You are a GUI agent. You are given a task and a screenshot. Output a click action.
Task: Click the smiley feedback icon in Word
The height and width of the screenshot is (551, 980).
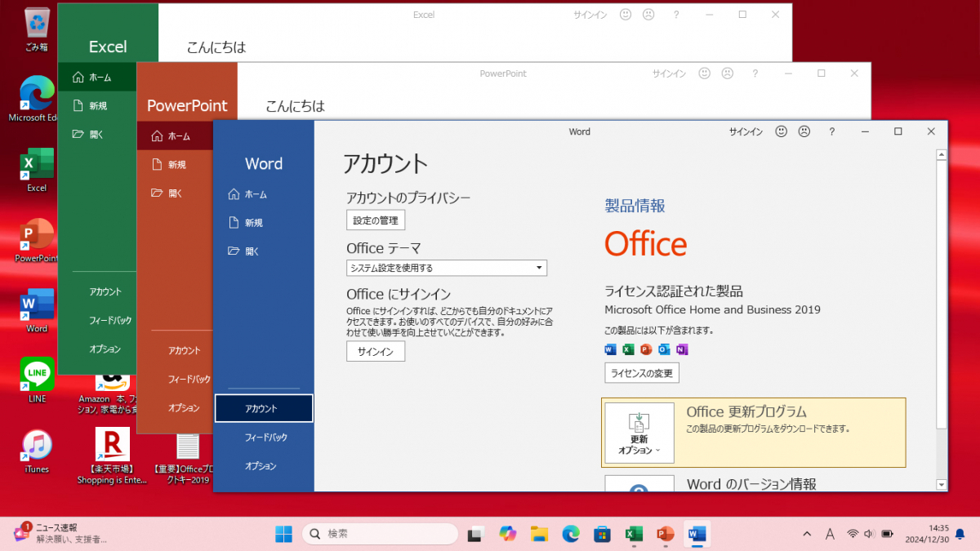[x=781, y=131]
